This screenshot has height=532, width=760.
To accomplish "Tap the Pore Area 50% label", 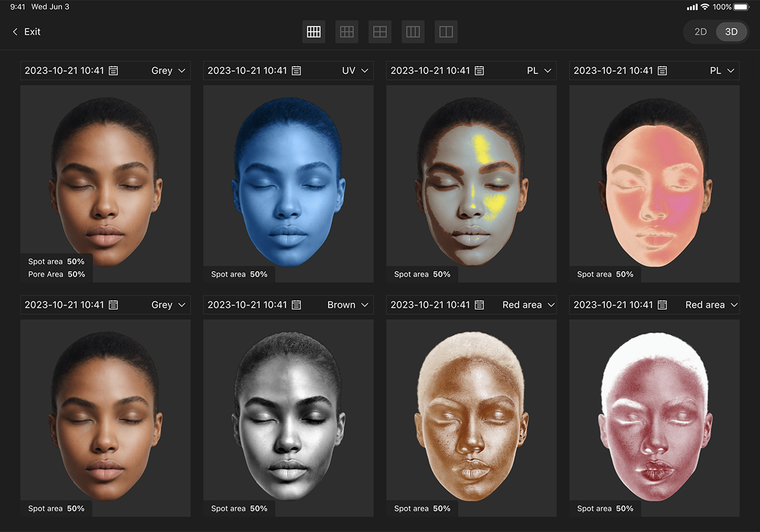I will pos(56,274).
